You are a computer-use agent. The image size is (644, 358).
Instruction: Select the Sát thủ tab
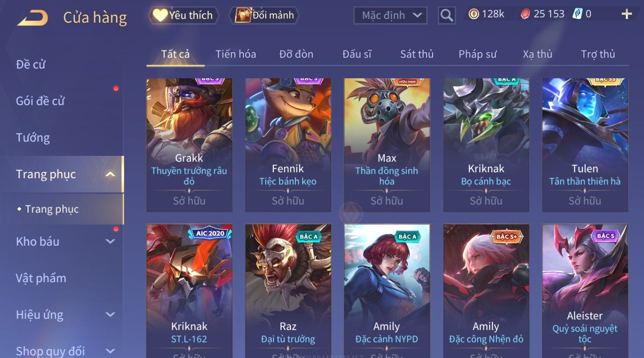click(x=417, y=54)
